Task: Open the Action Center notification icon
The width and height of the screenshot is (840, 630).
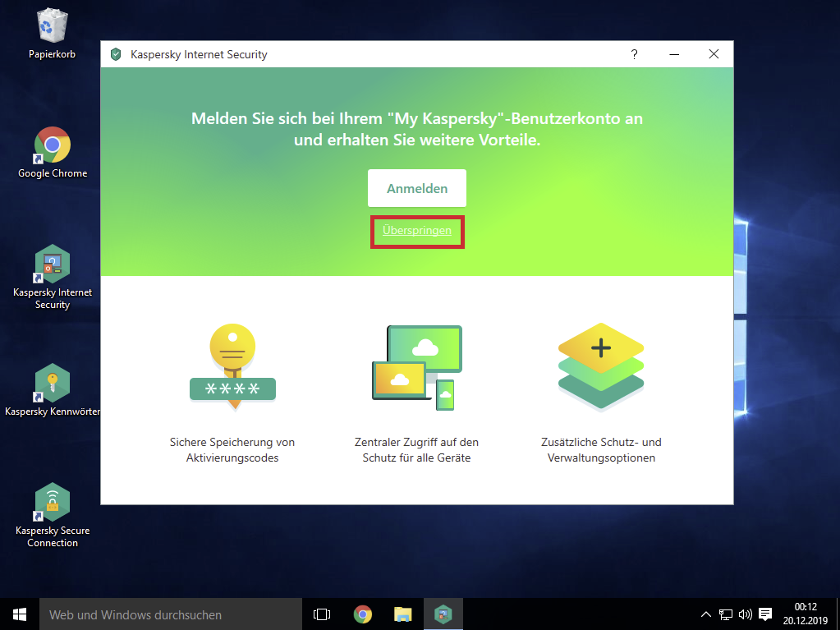Action: point(765,614)
